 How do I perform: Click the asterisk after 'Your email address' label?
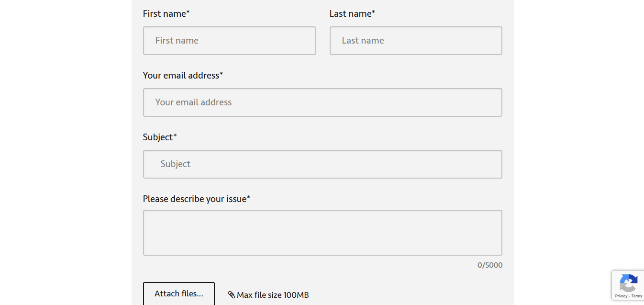221,74
